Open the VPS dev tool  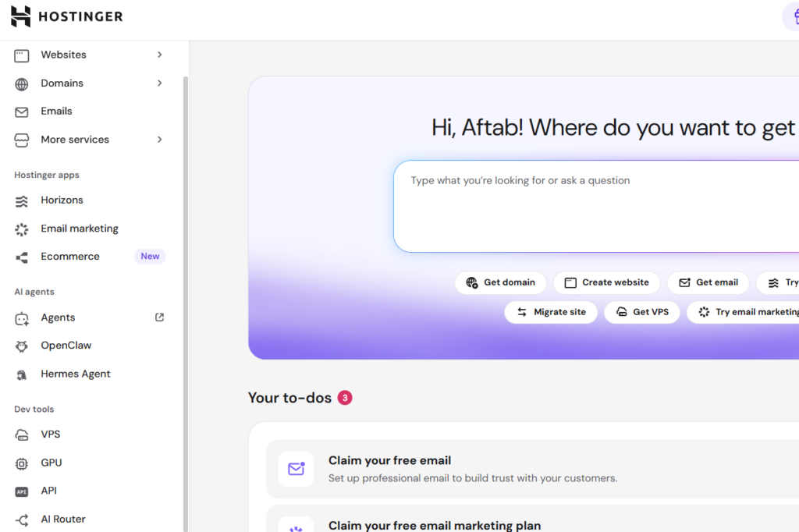click(x=89, y=434)
